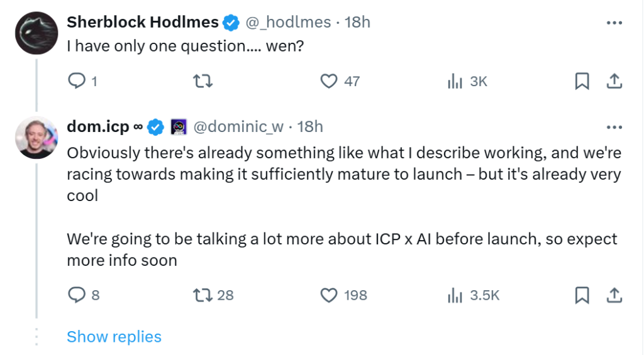Reply to dom.icp's tweet
Image resolution: width=644 pixels, height=355 pixels.
pos(76,295)
